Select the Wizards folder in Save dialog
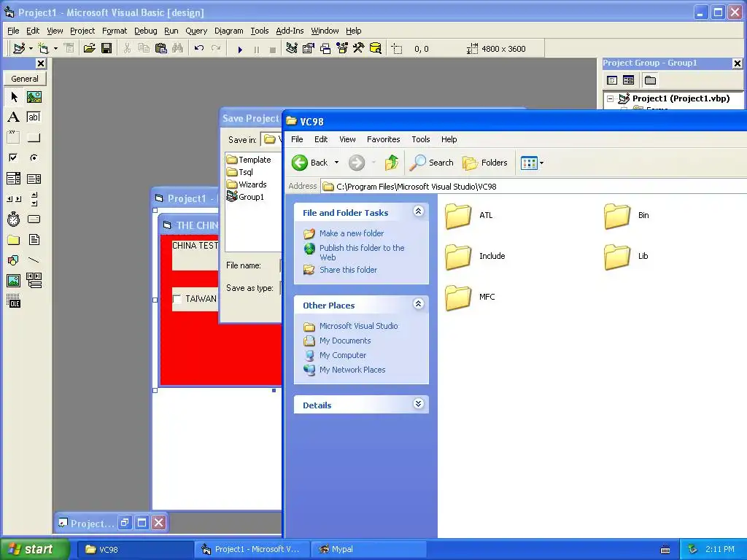The height and width of the screenshot is (560, 747). [247, 184]
